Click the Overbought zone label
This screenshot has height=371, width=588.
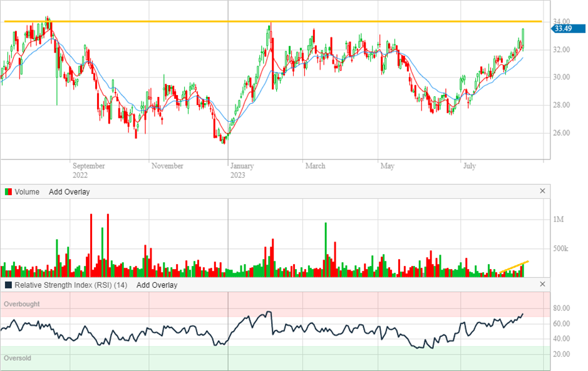tap(22, 304)
